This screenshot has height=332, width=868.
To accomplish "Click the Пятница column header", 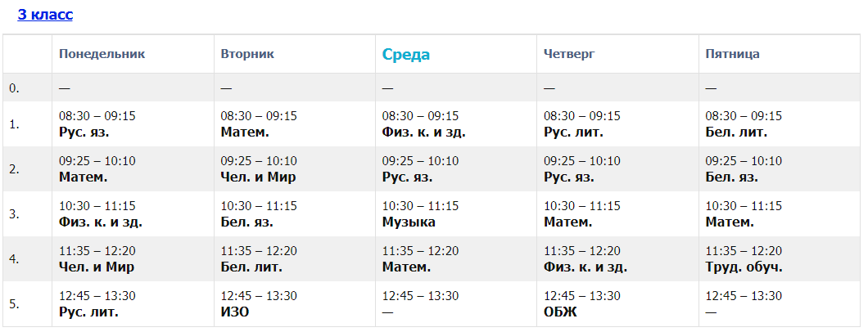I will (732, 54).
